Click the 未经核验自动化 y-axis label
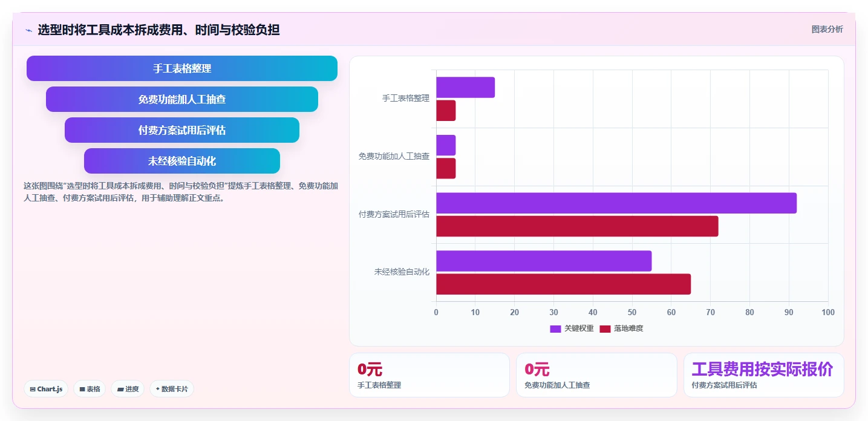Image resolution: width=868 pixels, height=421 pixels. [402, 272]
